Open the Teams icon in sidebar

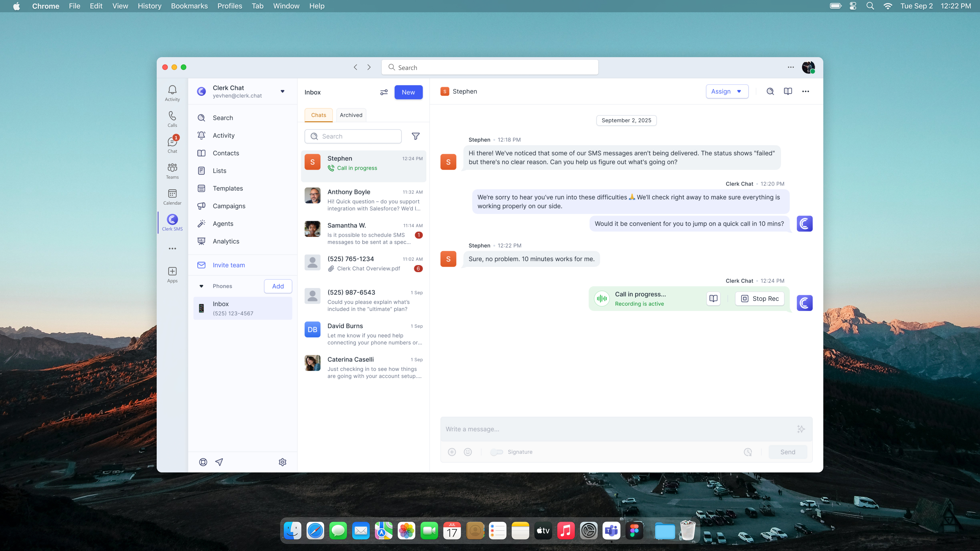click(172, 171)
